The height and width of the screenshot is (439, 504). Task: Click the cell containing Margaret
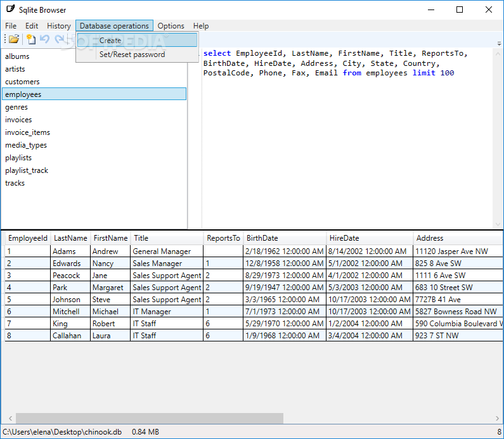(x=110, y=288)
